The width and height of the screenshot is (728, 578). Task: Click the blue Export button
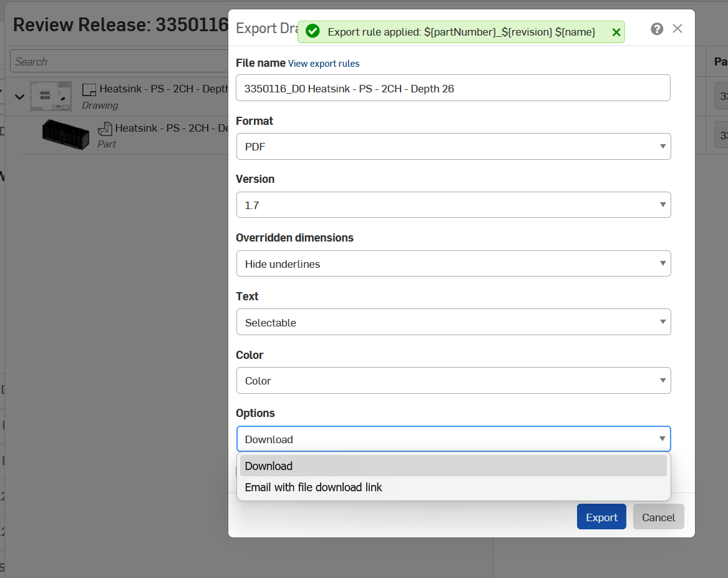point(601,517)
